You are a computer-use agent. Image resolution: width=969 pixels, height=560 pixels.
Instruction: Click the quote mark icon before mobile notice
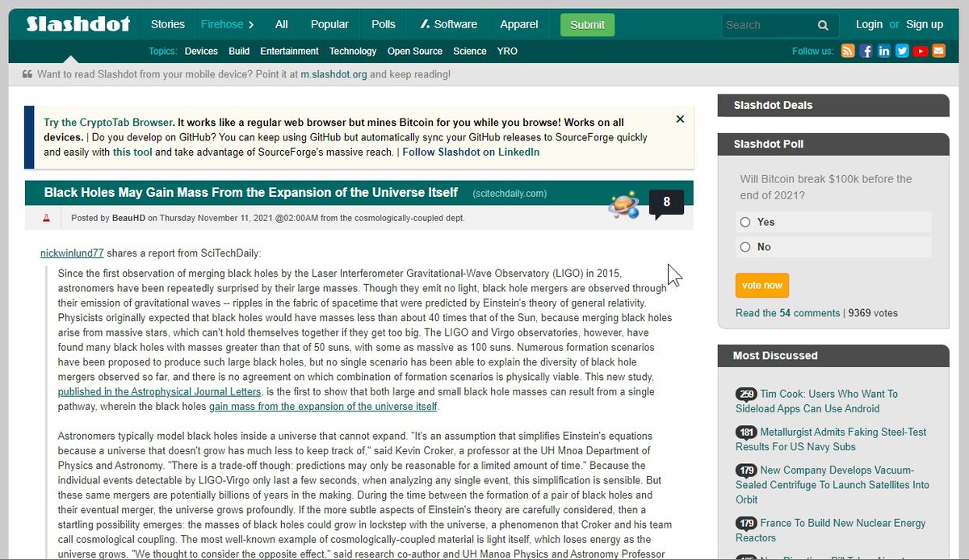27,74
